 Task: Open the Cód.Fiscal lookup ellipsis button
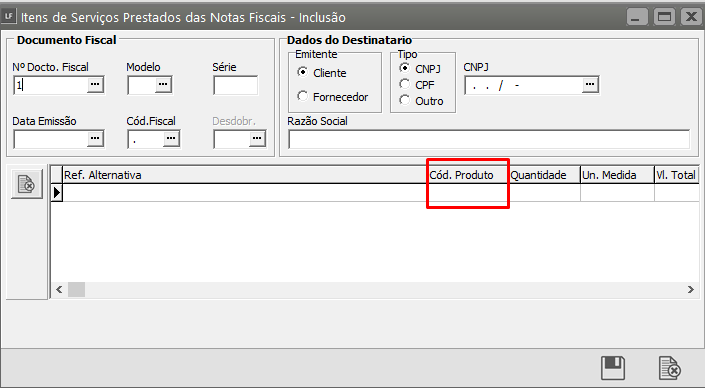point(171,138)
